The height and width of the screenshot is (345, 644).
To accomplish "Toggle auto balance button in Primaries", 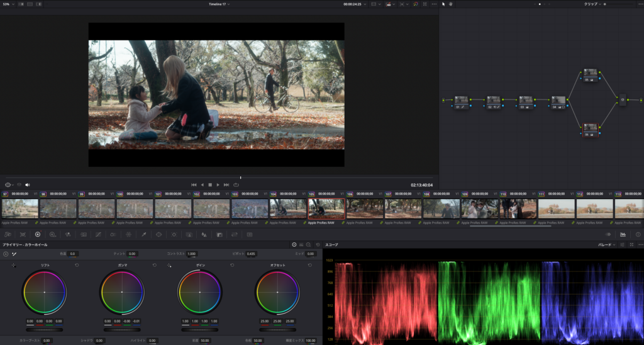I will pos(6,254).
